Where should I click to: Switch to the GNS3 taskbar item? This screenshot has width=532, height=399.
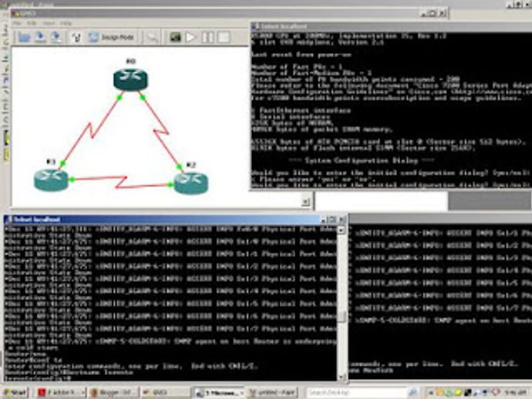[166, 393]
